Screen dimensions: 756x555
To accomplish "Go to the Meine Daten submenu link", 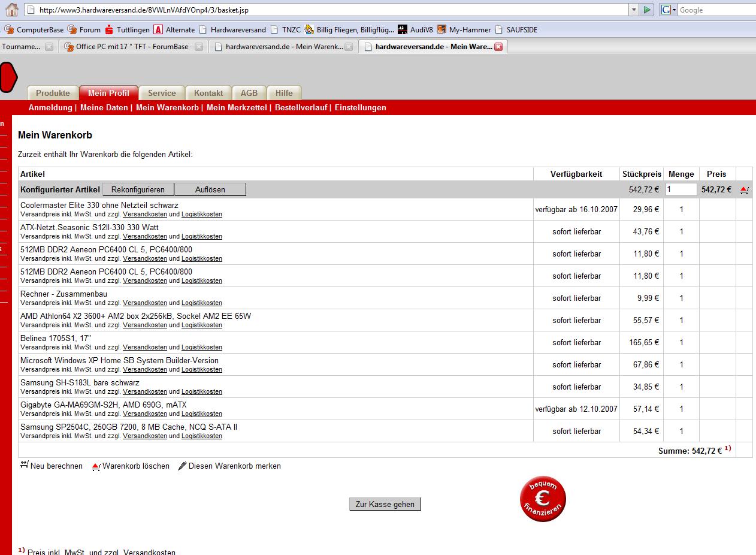I will point(104,108).
